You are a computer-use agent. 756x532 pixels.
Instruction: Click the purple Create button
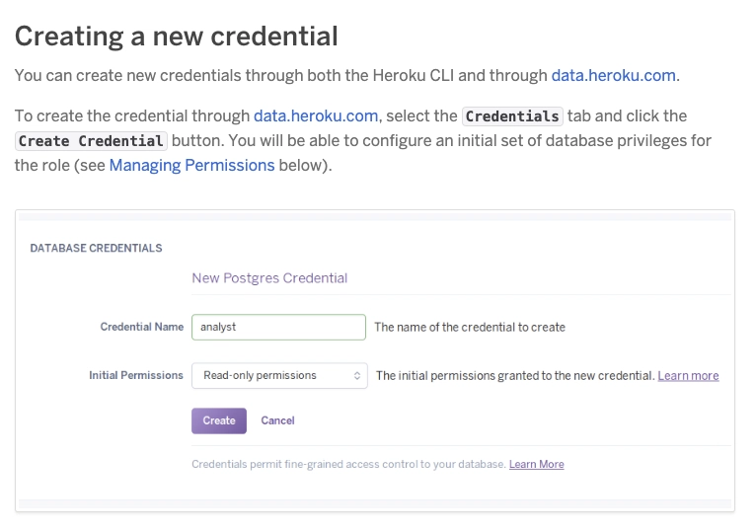pyautogui.click(x=219, y=420)
